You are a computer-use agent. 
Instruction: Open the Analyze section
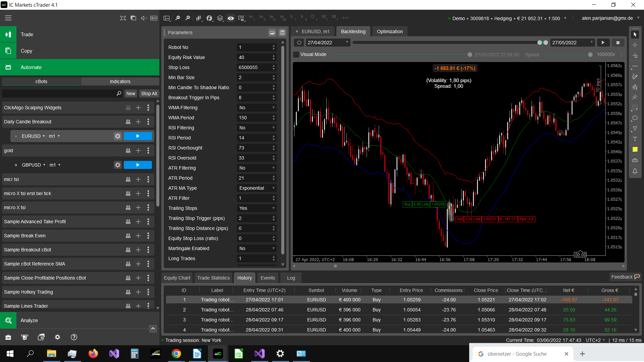[80, 320]
